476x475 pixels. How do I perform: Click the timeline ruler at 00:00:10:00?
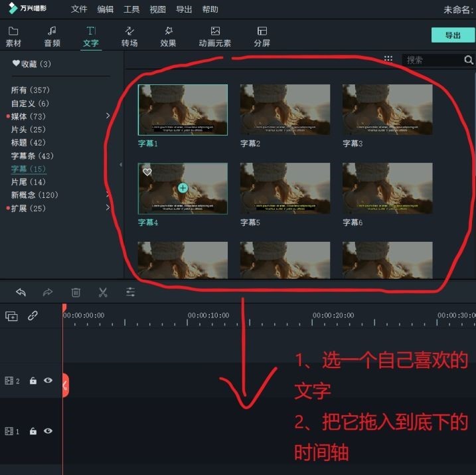coord(208,316)
